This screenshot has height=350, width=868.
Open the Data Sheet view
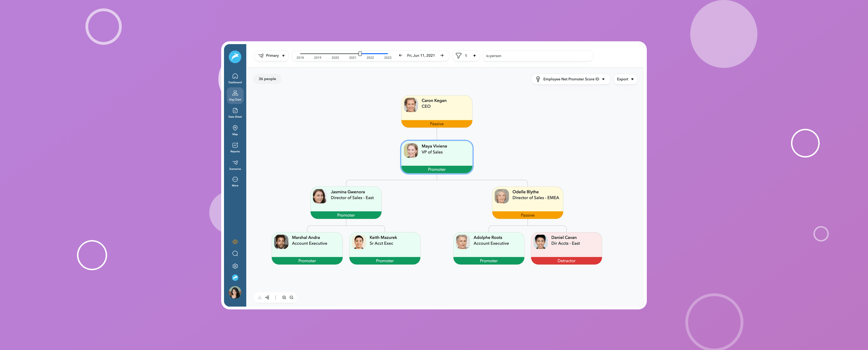click(x=235, y=113)
